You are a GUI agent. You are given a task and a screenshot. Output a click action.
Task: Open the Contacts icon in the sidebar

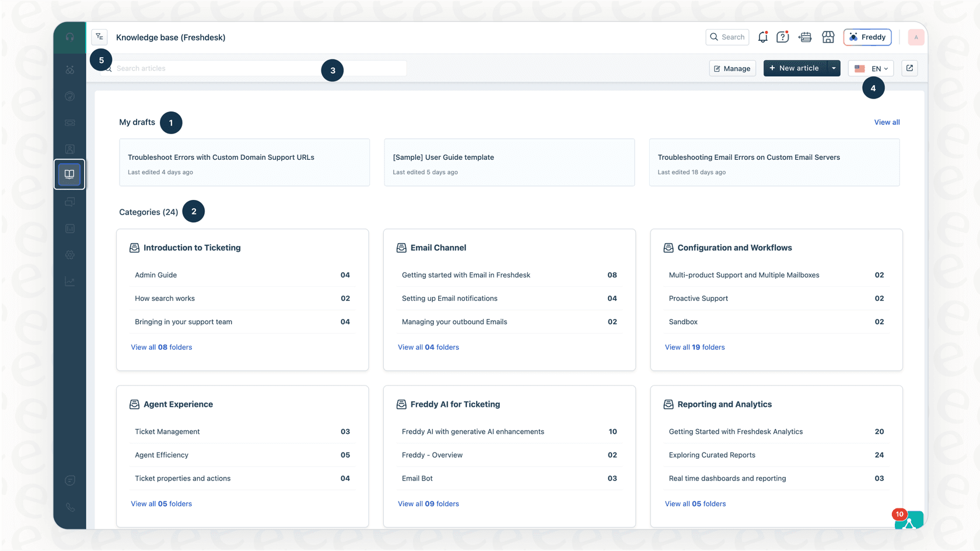tap(69, 149)
